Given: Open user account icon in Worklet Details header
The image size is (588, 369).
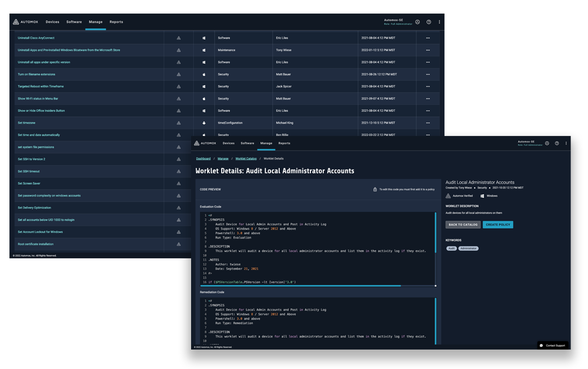Looking at the screenshot, I should [547, 143].
